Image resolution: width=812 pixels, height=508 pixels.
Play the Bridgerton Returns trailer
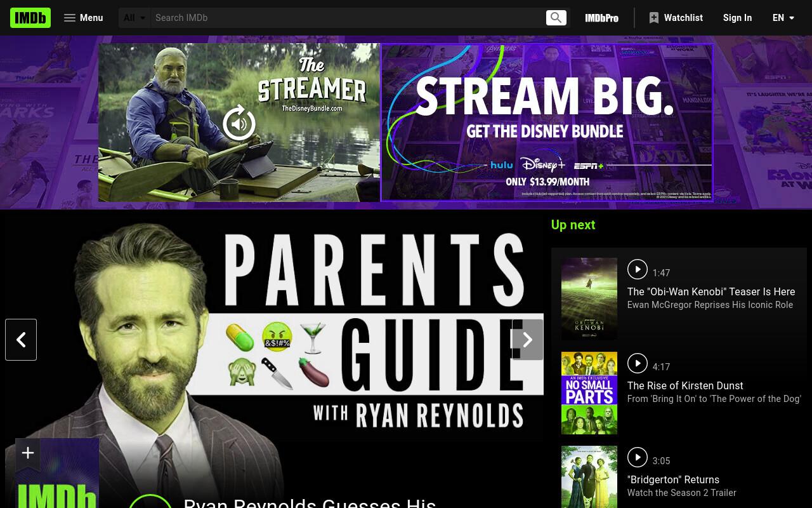point(638,457)
